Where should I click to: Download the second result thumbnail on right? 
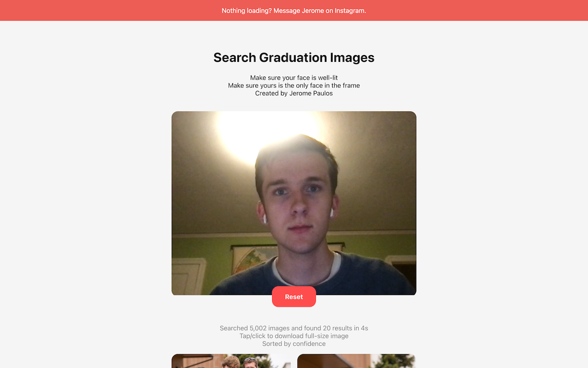click(x=356, y=361)
